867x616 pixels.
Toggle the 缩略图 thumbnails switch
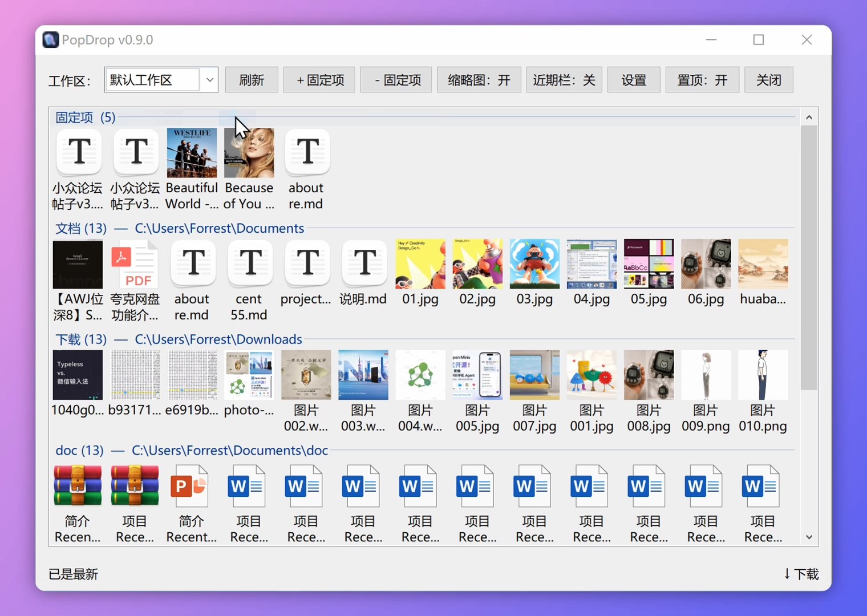479,80
